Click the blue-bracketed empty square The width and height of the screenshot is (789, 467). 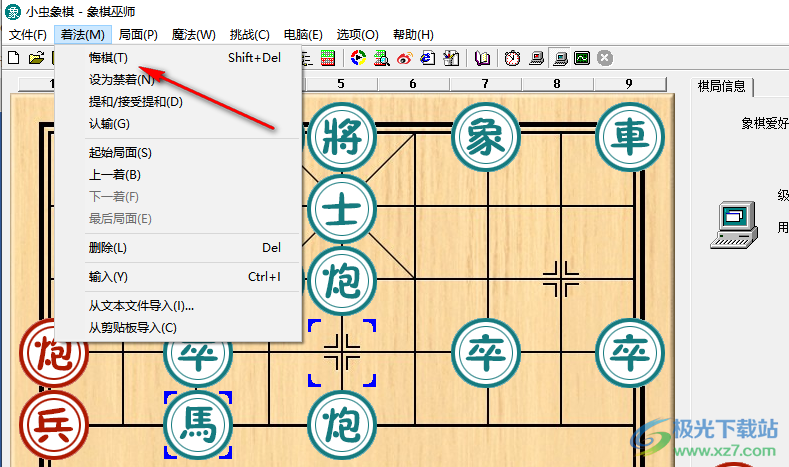tap(342, 353)
